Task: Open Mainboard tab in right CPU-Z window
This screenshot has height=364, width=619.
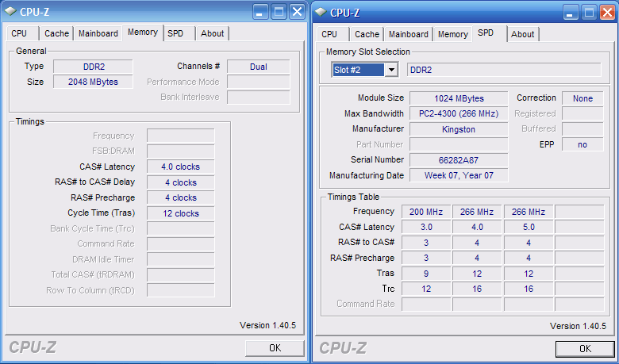Action: 408,34
